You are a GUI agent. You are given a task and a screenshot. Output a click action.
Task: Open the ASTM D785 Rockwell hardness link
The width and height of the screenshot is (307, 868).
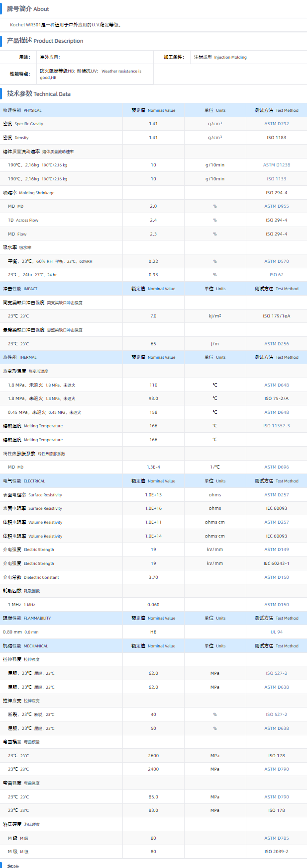point(276,838)
